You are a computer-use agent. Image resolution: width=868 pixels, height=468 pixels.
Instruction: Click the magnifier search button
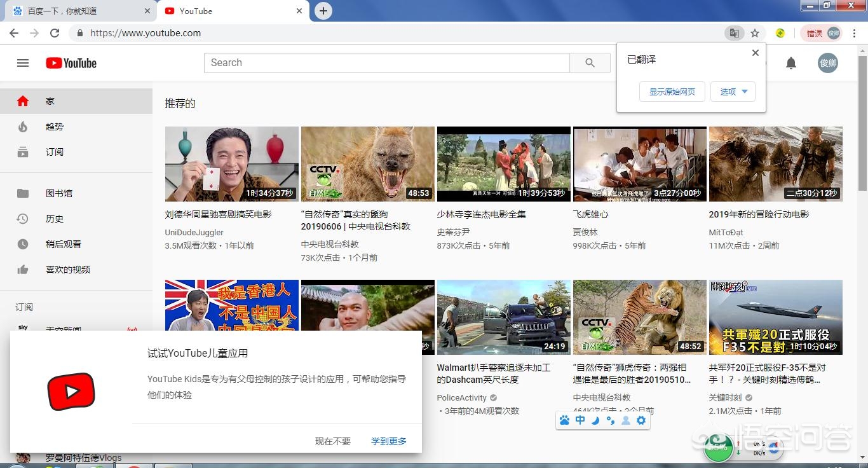tap(590, 63)
